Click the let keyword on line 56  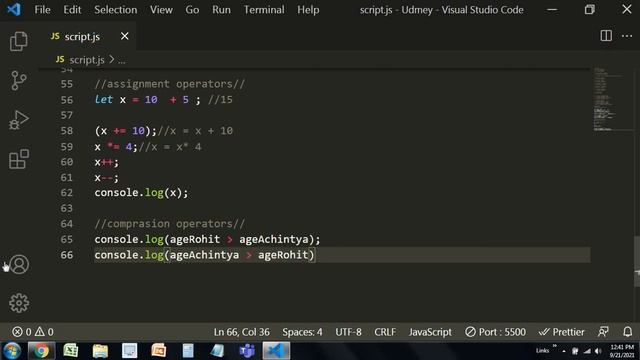click(104, 99)
